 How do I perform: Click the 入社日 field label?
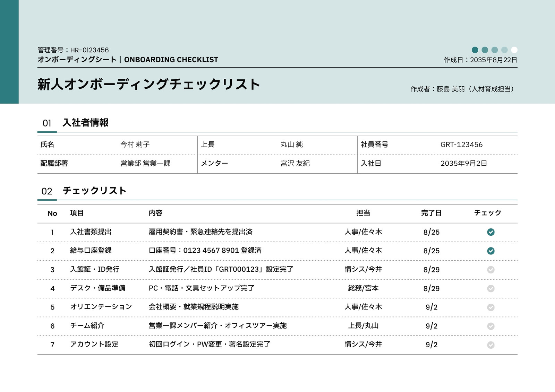371,163
